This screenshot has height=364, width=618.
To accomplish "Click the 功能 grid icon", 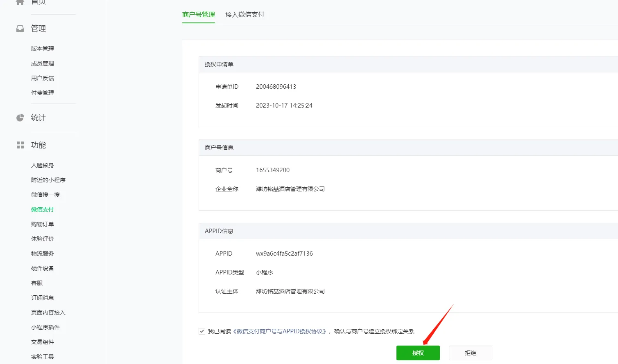I will [x=19, y=145].
